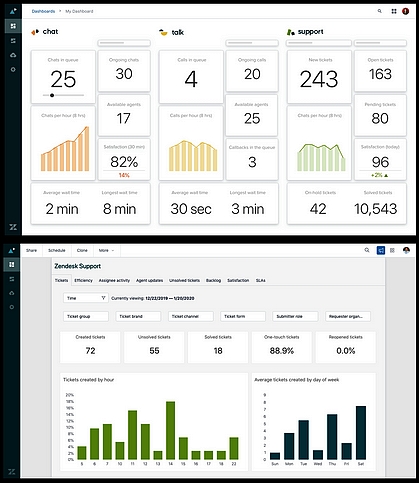419x483 pixels.
Task: Click the gear icon in the lower sidebar
Action: (x=12, y=307)
